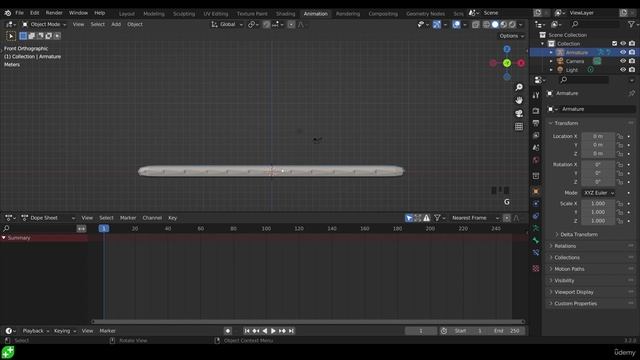
Task: Open the World properties tab
Action: tap(536, 160)
